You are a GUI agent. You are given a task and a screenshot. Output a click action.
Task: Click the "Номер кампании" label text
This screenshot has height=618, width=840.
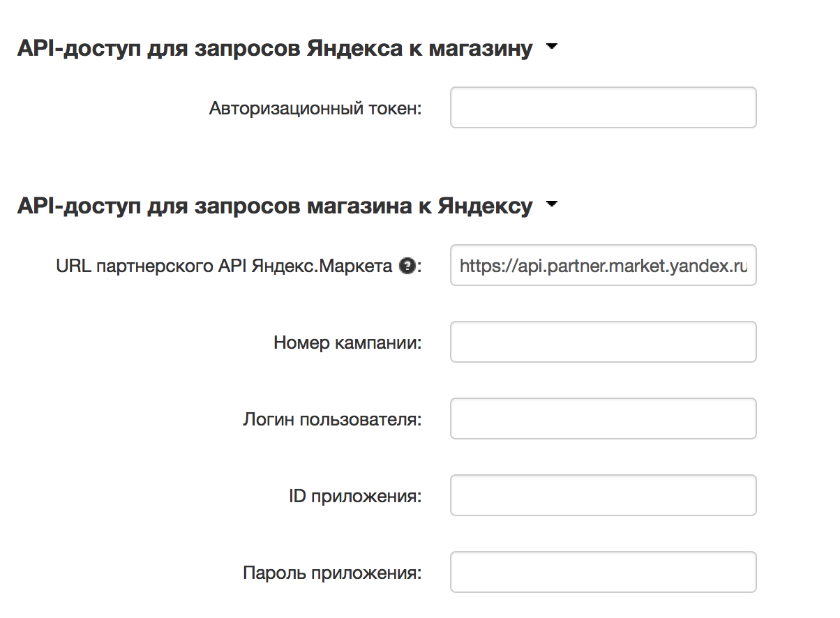(347, 343)
